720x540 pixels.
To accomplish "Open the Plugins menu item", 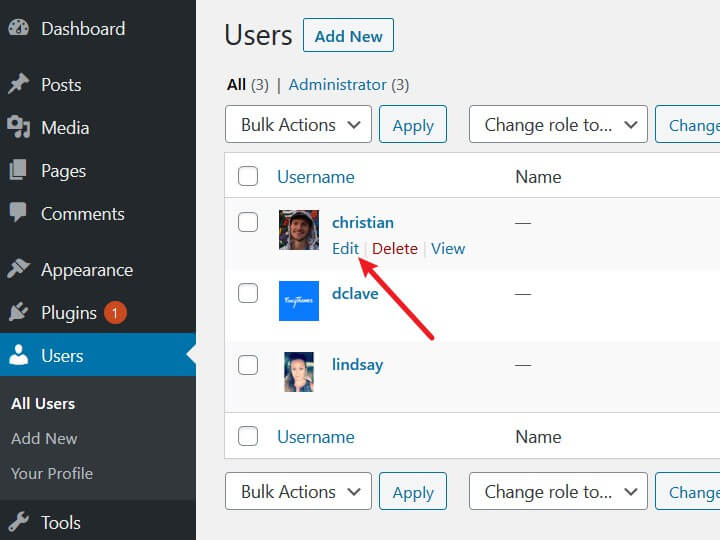I will tap(69, 313).
